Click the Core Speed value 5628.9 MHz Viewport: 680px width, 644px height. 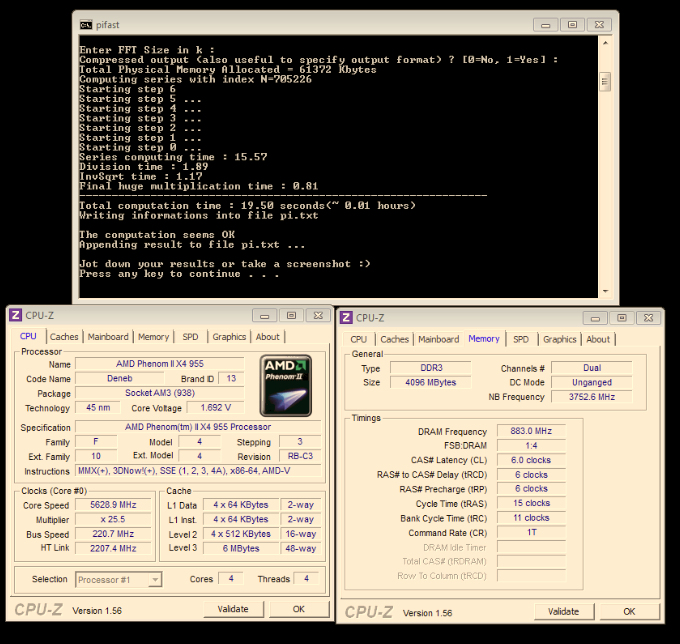pyautogui.click(x=113, y=505)
